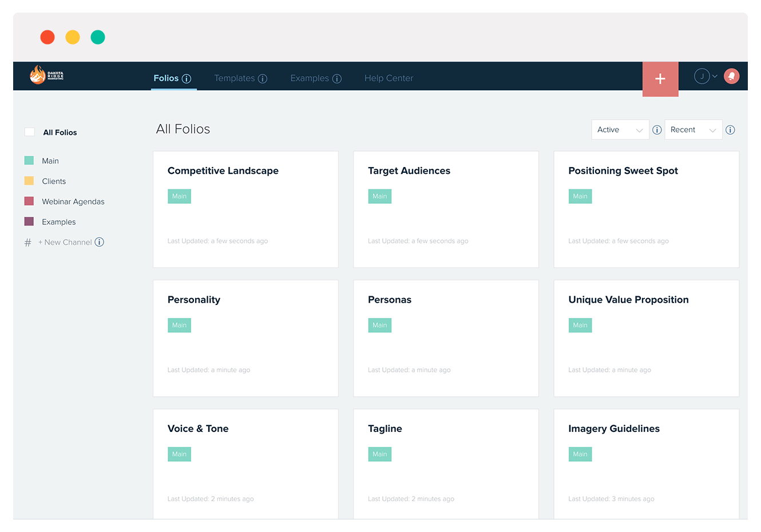The image size is (761, 532).
Task: Switch to the Templates tab
Action: click(x=234, y=78)
